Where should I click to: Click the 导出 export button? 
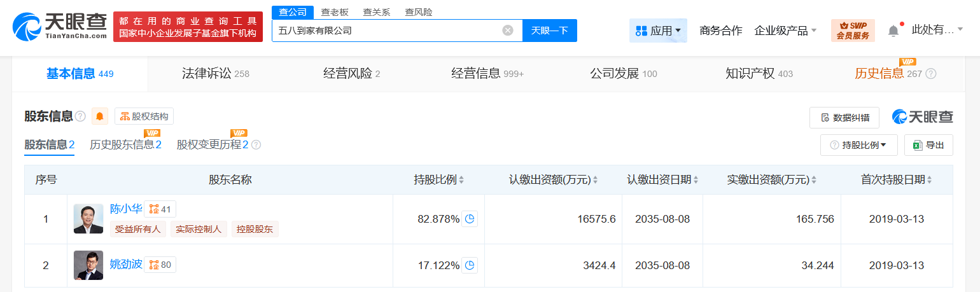coord(929,145)
